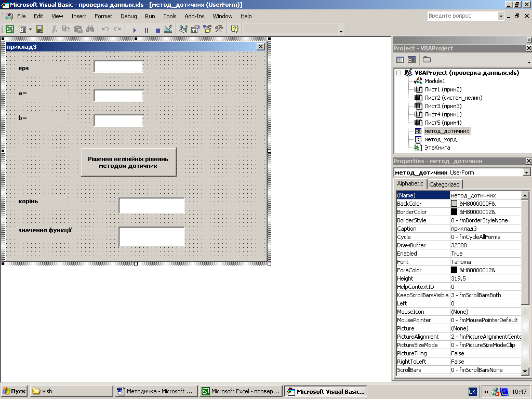Click the 'Рішення нелінійніх рівнянь' form button
This screenshot has width=532, height=399.
(129, 162)
